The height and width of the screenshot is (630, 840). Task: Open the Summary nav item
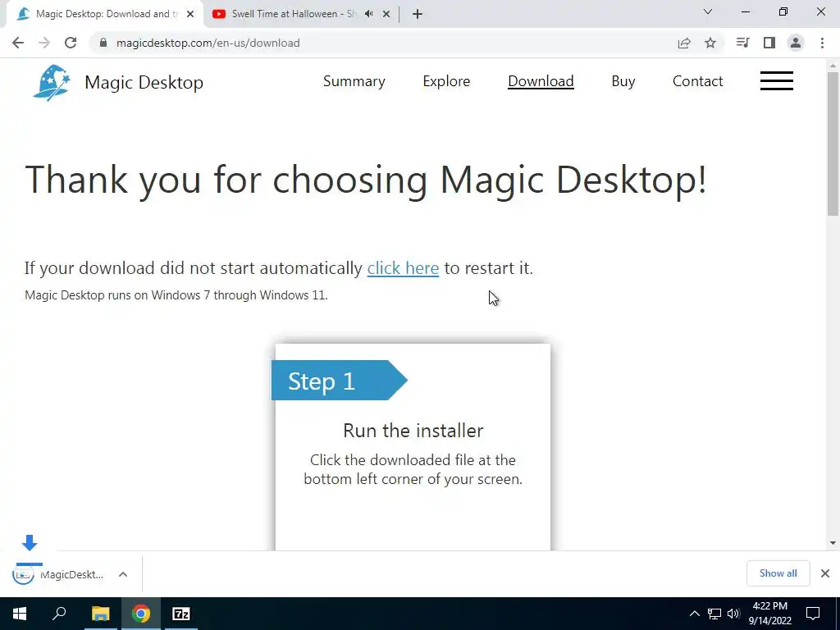click(x=354, y=81)
